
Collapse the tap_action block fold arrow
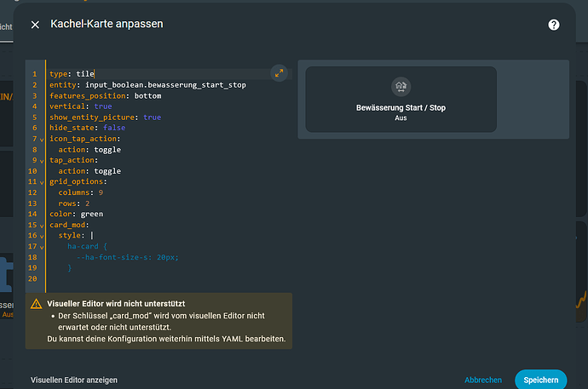coord(41,160)
